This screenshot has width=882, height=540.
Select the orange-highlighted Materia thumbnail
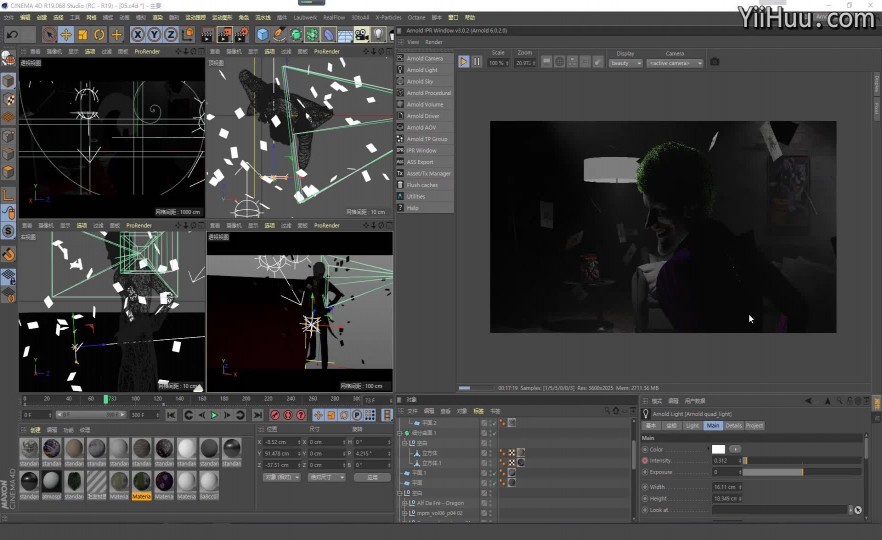(x=141, y=485)
